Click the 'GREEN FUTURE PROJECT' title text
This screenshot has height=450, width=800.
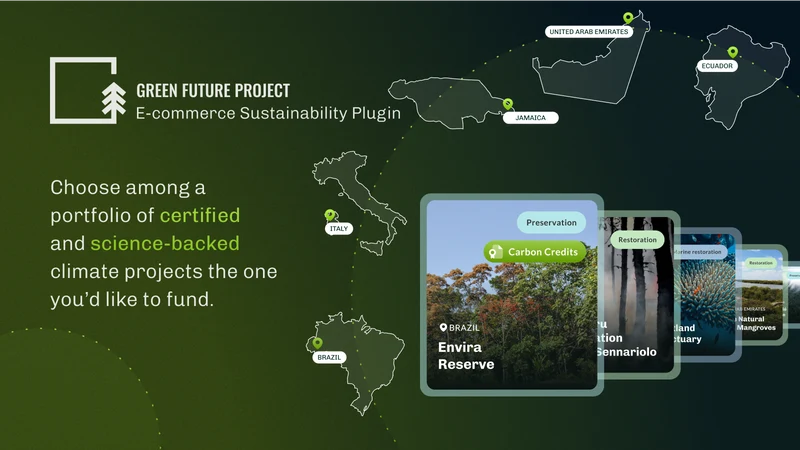[x=213, y=91]
